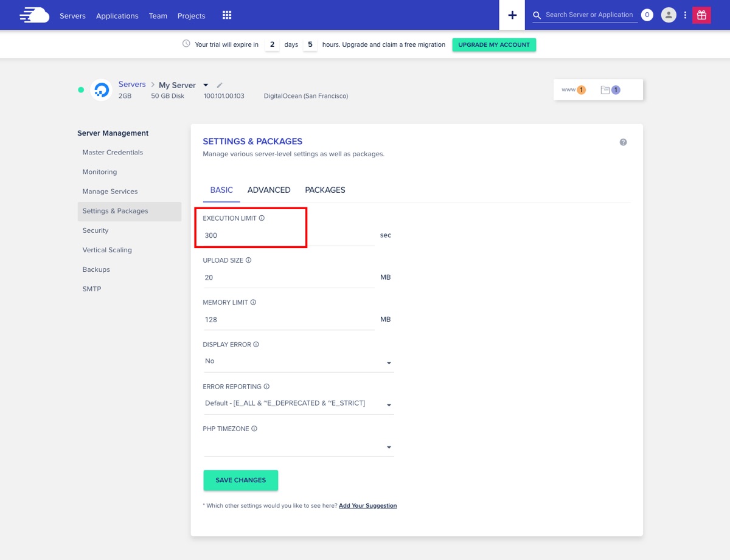Open Backups in sidebar

pos(130,269)
